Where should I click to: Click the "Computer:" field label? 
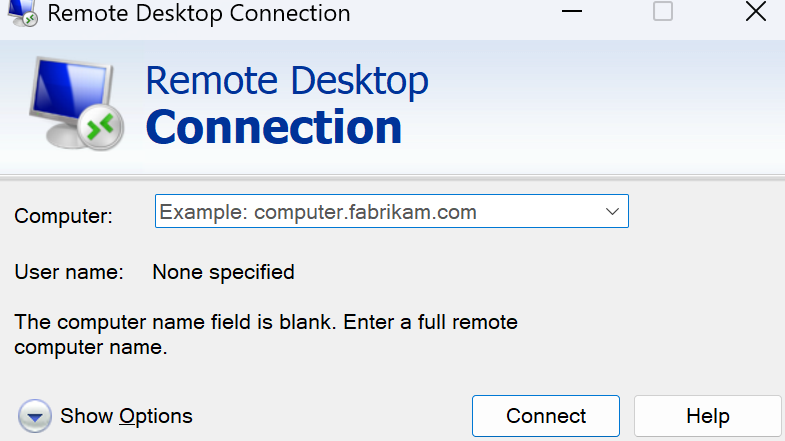click(x=64, y=215)
